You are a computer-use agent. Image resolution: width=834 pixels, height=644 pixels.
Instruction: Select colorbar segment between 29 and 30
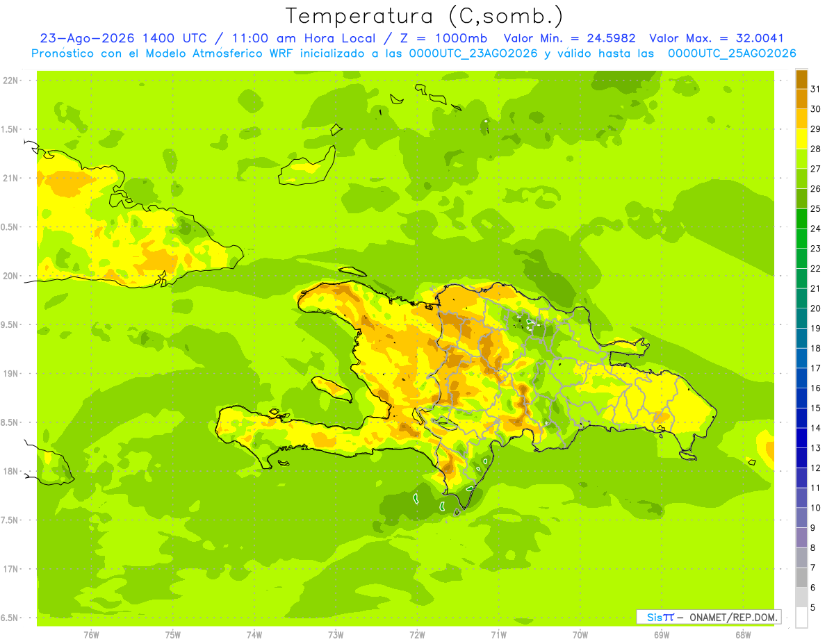pyautogui.click(x=801, y=119)
